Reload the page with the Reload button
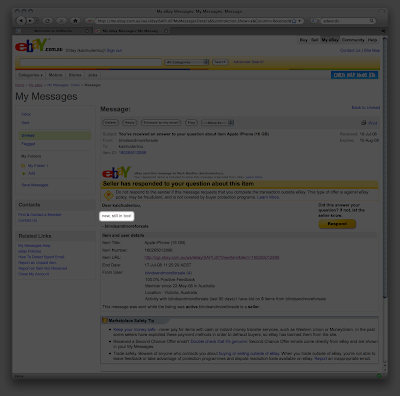The image size is (400, 396). (x=47, y=21)
